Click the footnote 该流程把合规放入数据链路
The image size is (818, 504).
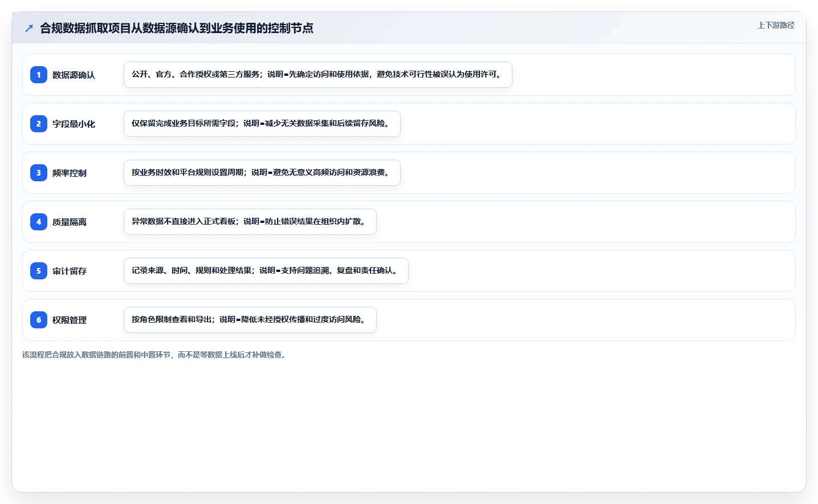coord(154,355)
